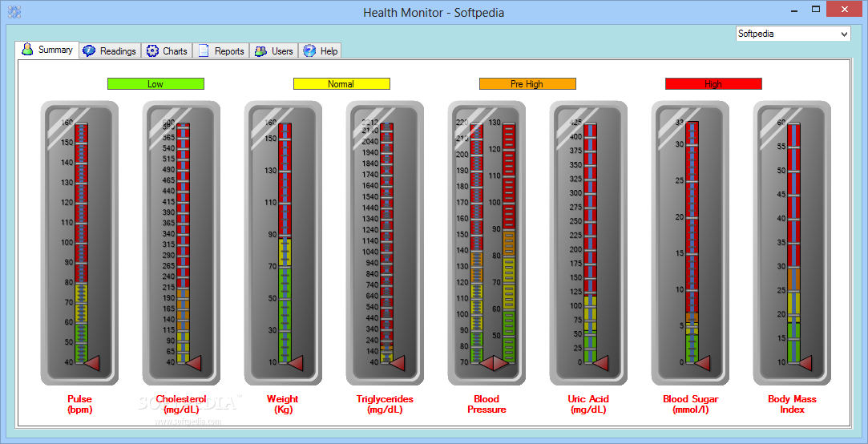Click the Reports tab document icon

point(204,51)
